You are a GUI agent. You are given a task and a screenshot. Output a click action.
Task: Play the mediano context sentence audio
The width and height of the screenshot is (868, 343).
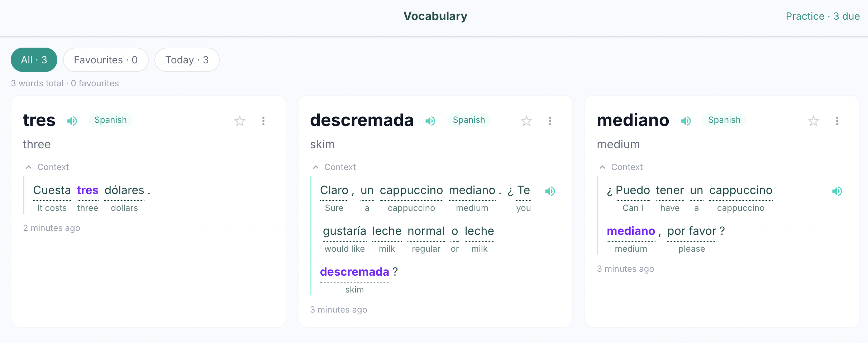pos(837,191)
